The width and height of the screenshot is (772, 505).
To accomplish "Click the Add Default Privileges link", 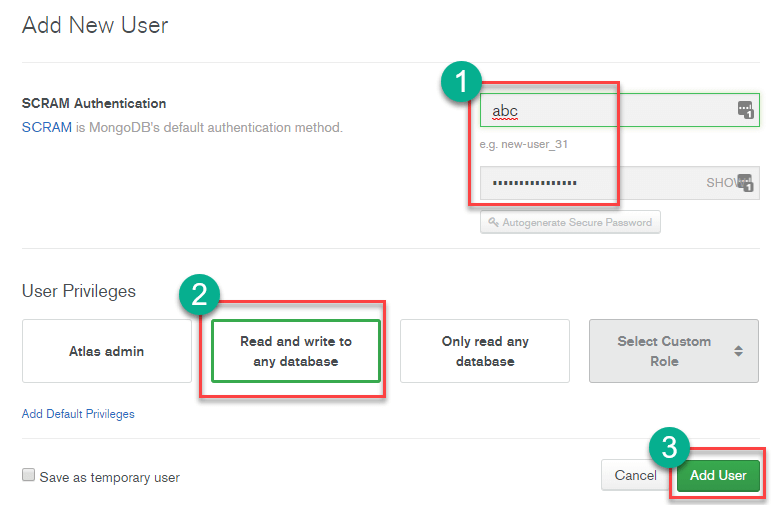I will click(78, 414).
